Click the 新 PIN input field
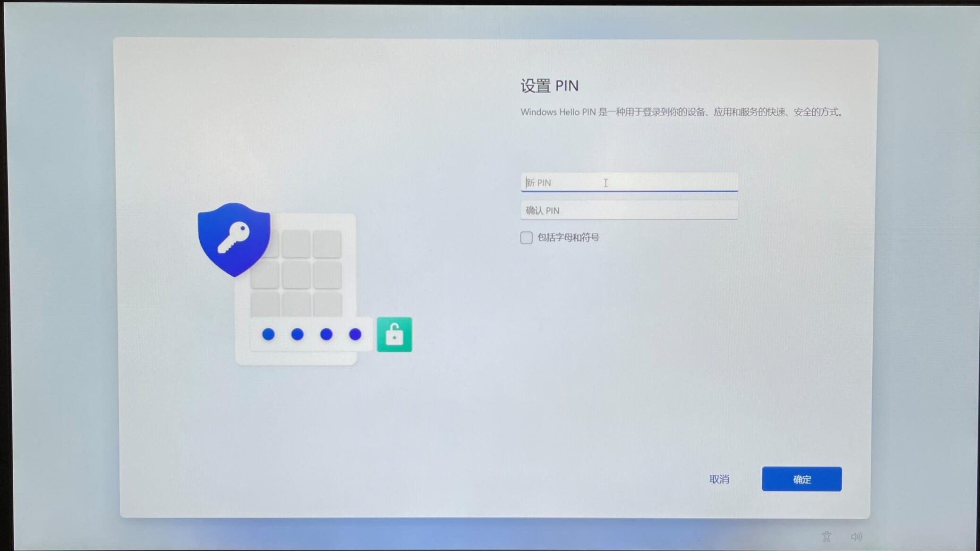The width and height of the screenshot is (980, 551). [x=630, y=182]
